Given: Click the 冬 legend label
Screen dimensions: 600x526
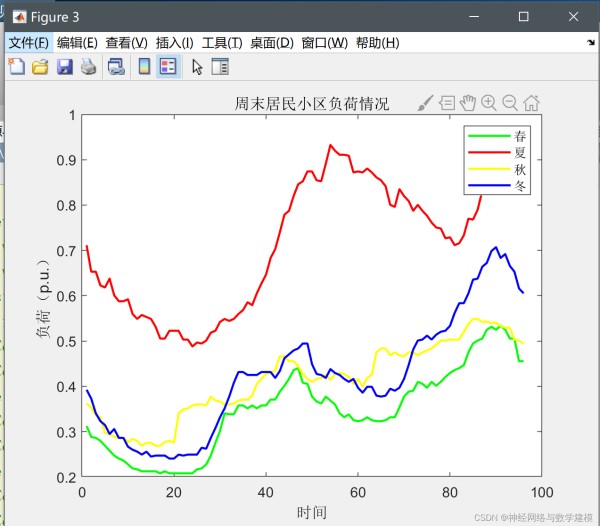Looking at the screenshot, I should (520, 186).
